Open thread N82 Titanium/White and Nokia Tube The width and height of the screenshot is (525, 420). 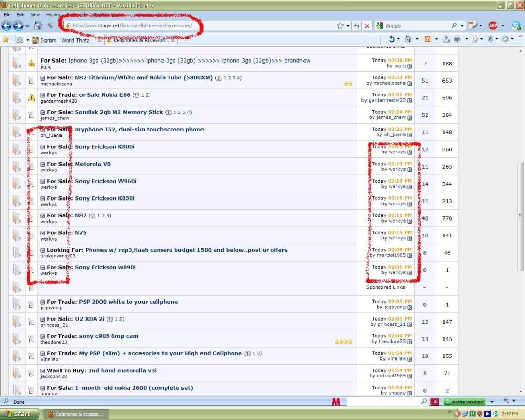coord(144,78)
